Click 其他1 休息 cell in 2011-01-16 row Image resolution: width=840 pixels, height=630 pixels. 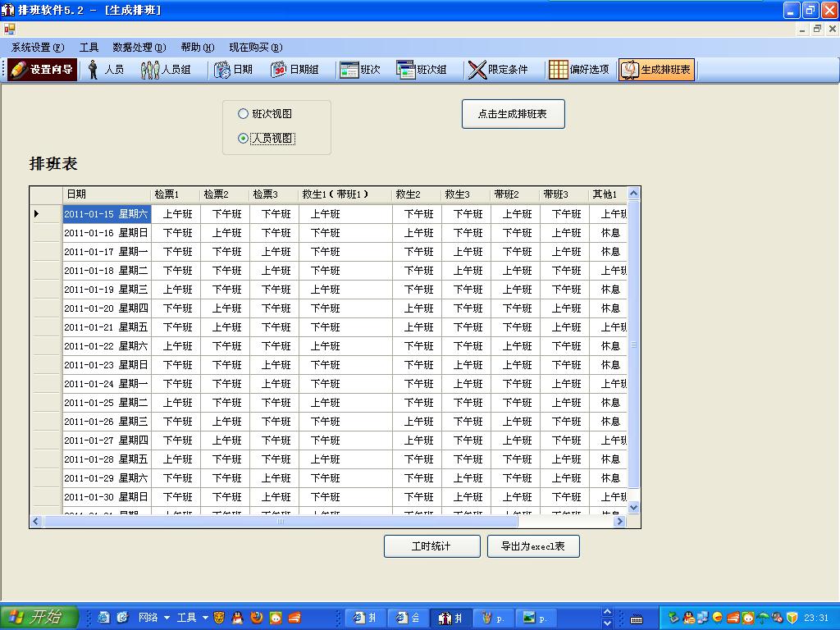coord(608,232)
